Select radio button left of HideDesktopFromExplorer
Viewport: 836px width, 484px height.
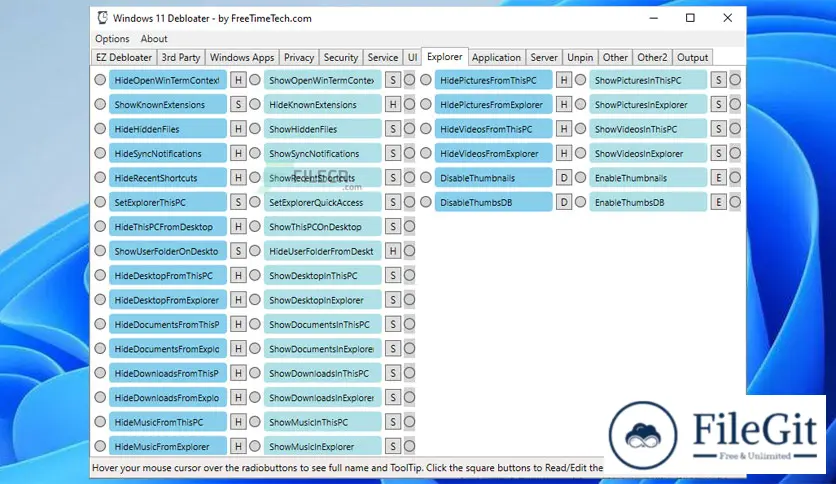coord(100,300)
